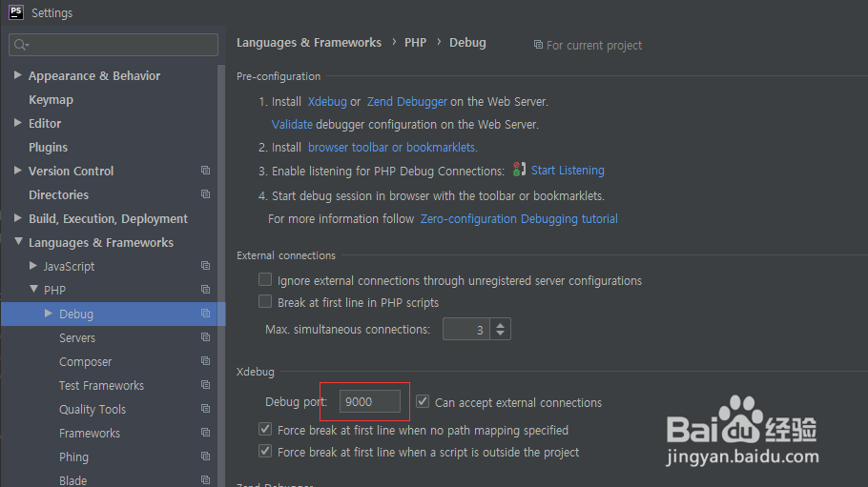The height and width of the screenshot is (487, 868).
Task: Click the project-level icon beside Version Control
Action: point(205,171)
